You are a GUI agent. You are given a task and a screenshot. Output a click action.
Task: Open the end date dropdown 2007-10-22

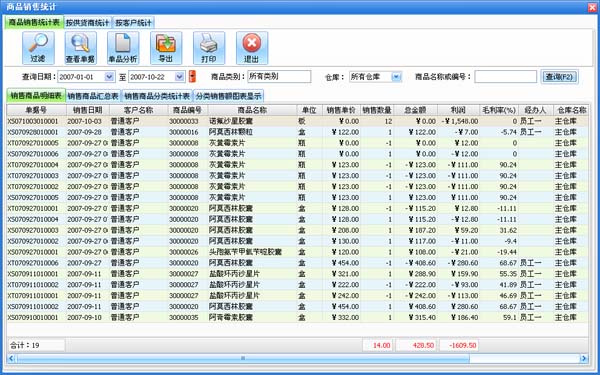[x=180, y=77]
